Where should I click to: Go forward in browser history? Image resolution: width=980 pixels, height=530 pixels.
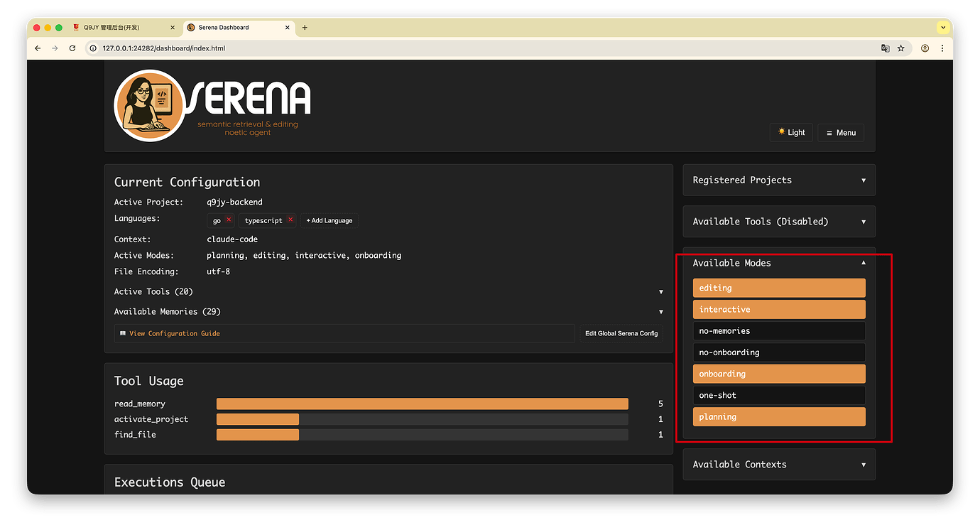55,48
